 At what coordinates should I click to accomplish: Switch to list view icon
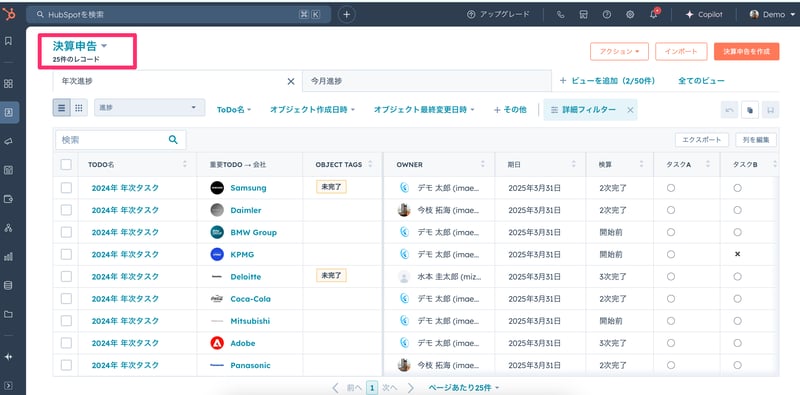[x=61, y=108]
